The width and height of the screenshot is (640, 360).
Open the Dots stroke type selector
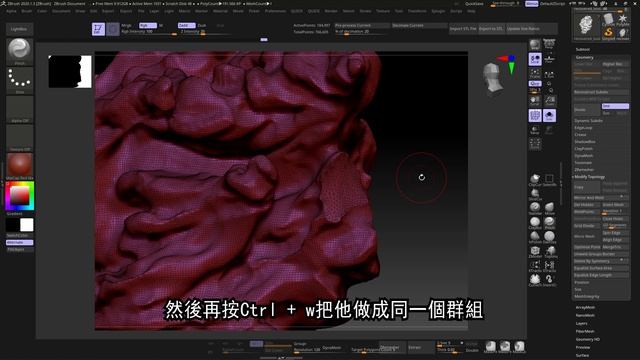click(x=20, y=80)
